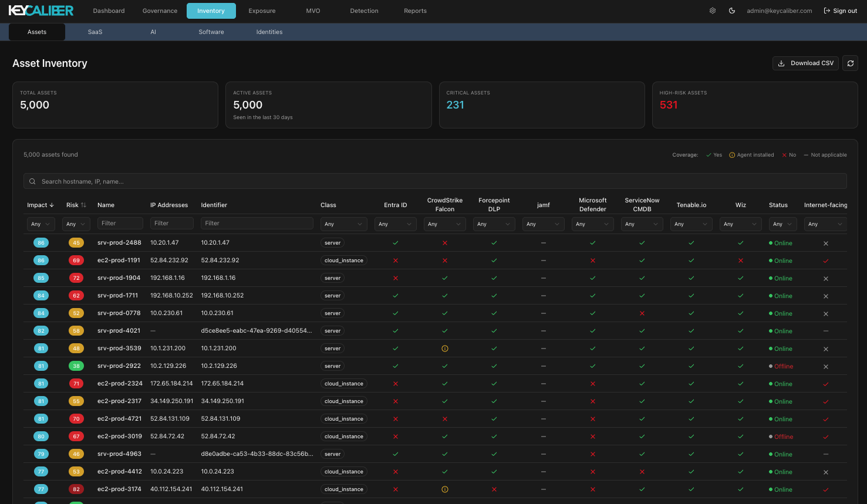867x504 pixels.
Task: Open the Detection menu
Action: tap(364, 11)
